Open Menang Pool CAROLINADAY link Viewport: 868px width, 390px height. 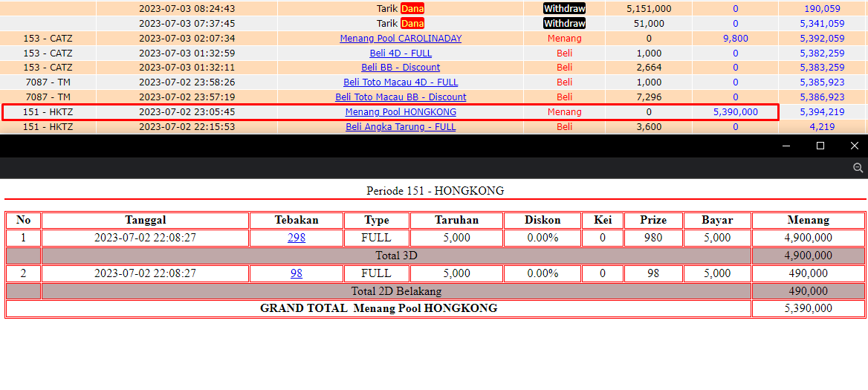(401, 38)
